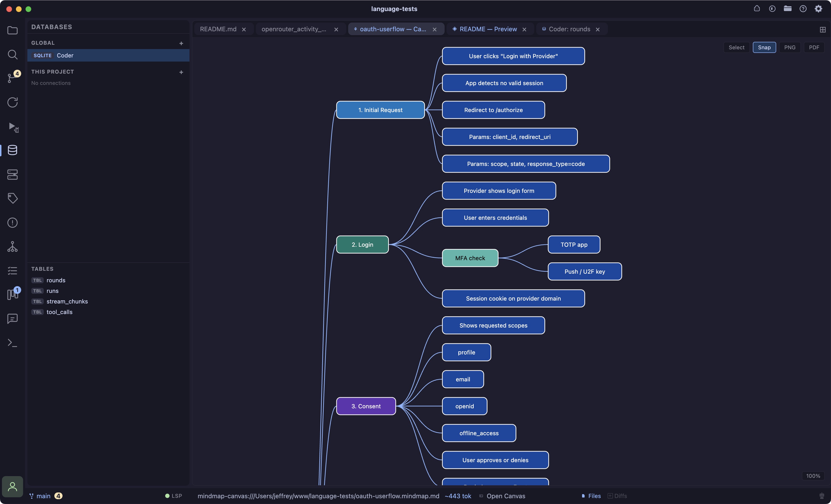Switch to Diffs view in status bar

pos(617,496)
